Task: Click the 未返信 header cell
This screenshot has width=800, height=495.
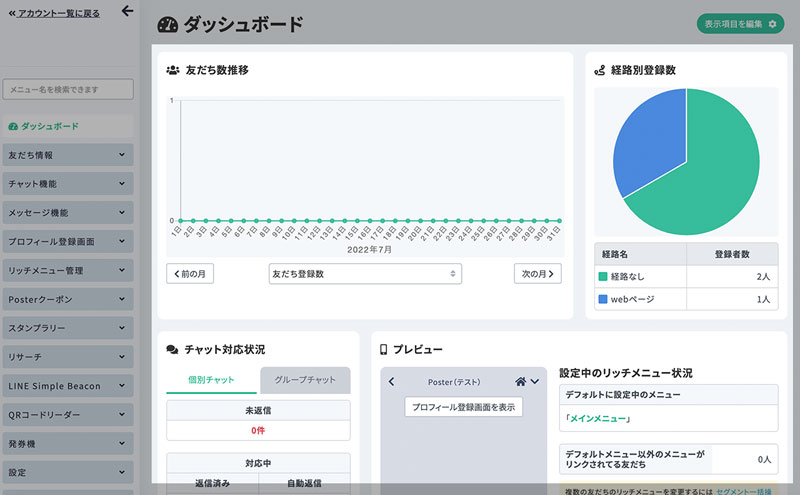Action: coord(258,410)
